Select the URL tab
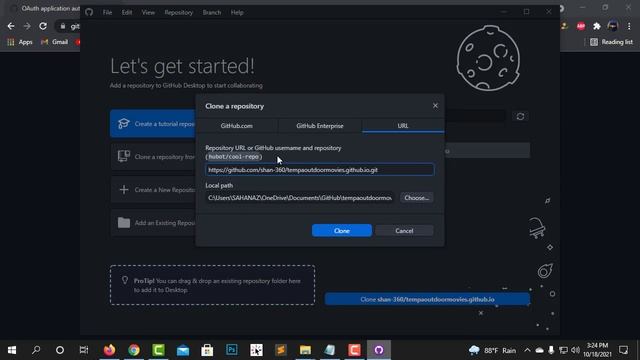 point(403,126)
